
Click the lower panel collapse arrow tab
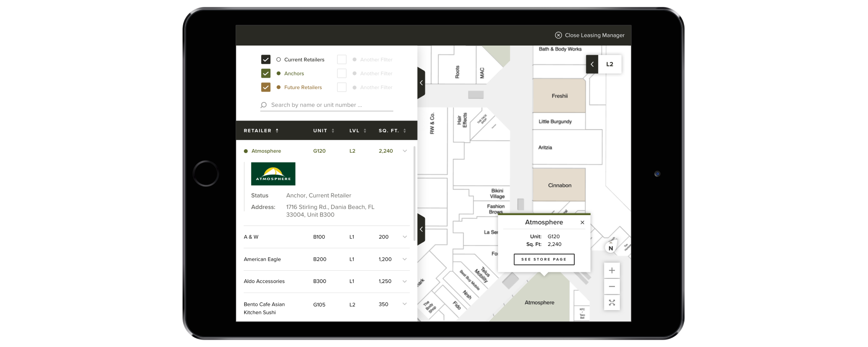421,229
